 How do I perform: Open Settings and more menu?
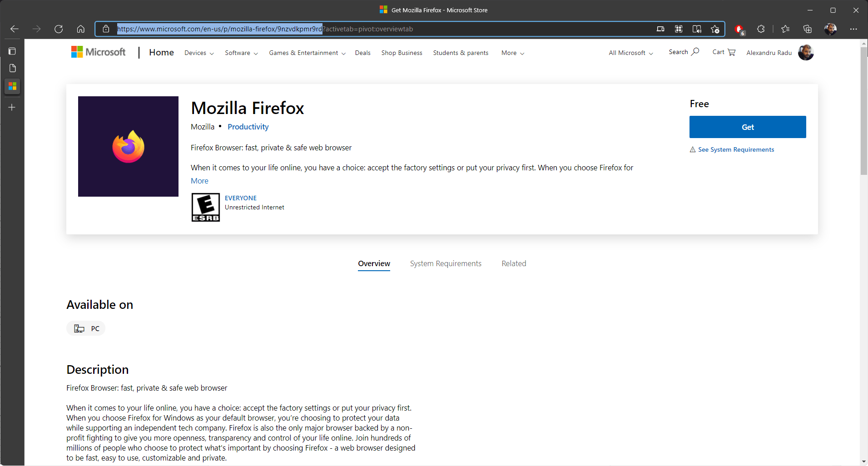tap(853, 29)
